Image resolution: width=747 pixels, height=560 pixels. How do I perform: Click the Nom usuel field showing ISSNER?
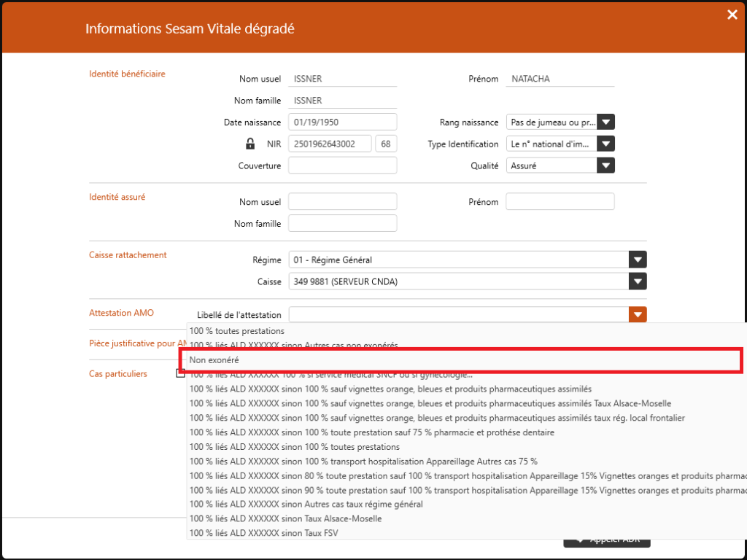[342, 78]
